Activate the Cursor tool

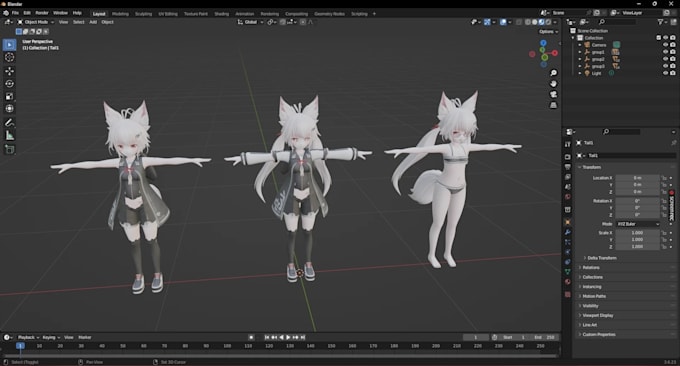point(10,57)
